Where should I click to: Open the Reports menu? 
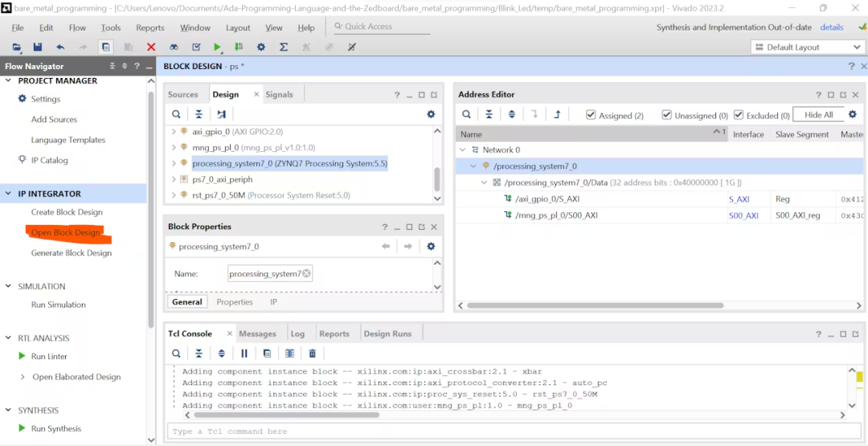[x=150, y=27]
